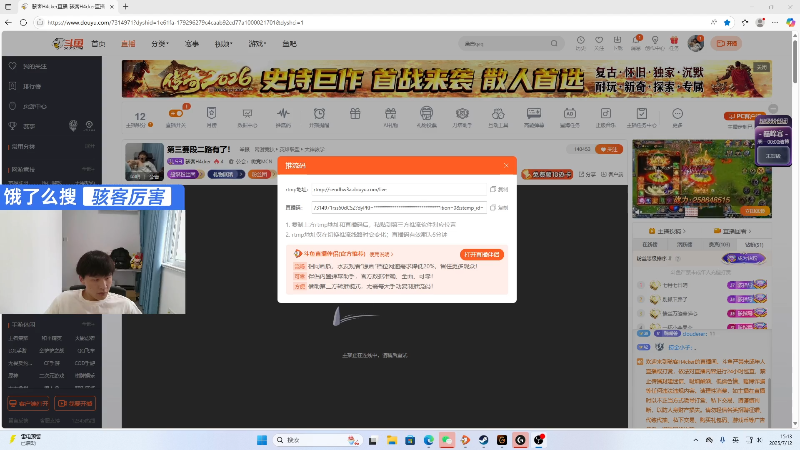Close the banner advertisement

tap(762, 67)
